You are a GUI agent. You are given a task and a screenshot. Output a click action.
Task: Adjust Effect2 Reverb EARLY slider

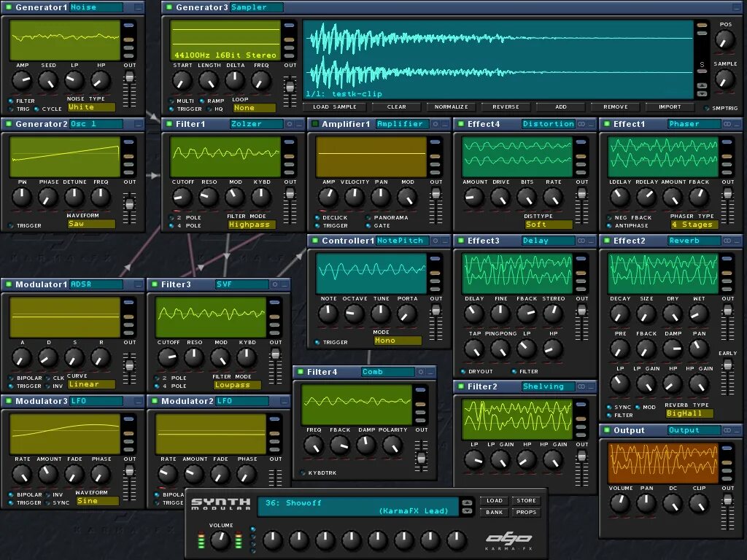(727, 376)
